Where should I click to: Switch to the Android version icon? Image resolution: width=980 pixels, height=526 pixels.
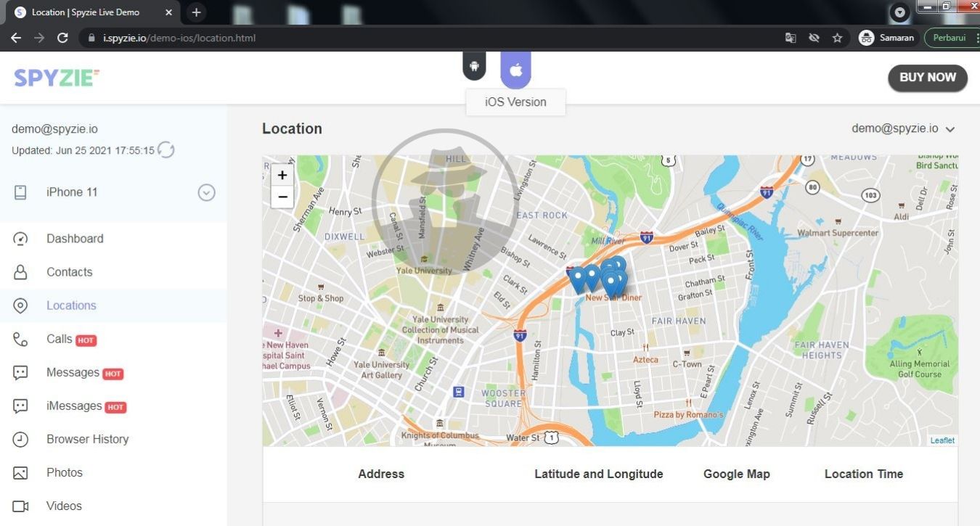[474, 66]
